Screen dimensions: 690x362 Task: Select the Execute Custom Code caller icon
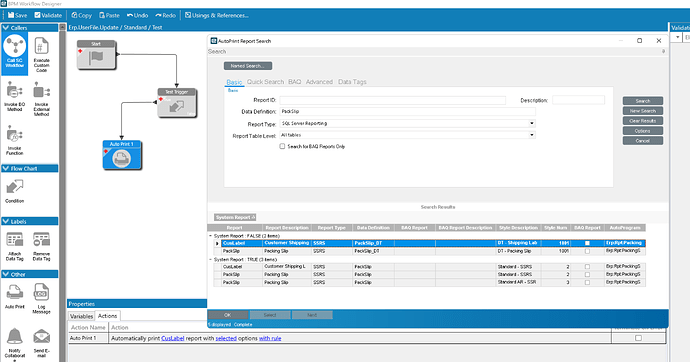coord(41,54)
